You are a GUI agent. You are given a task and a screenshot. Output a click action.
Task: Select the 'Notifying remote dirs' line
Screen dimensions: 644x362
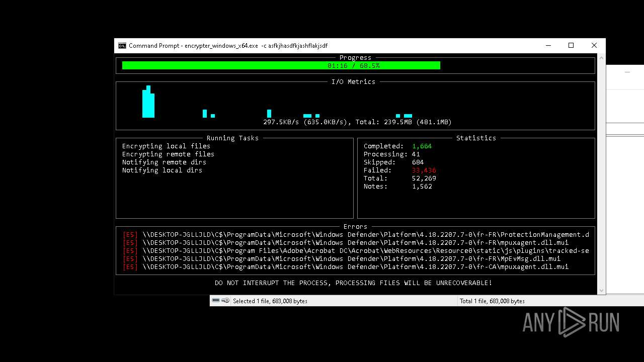point(165,162)
